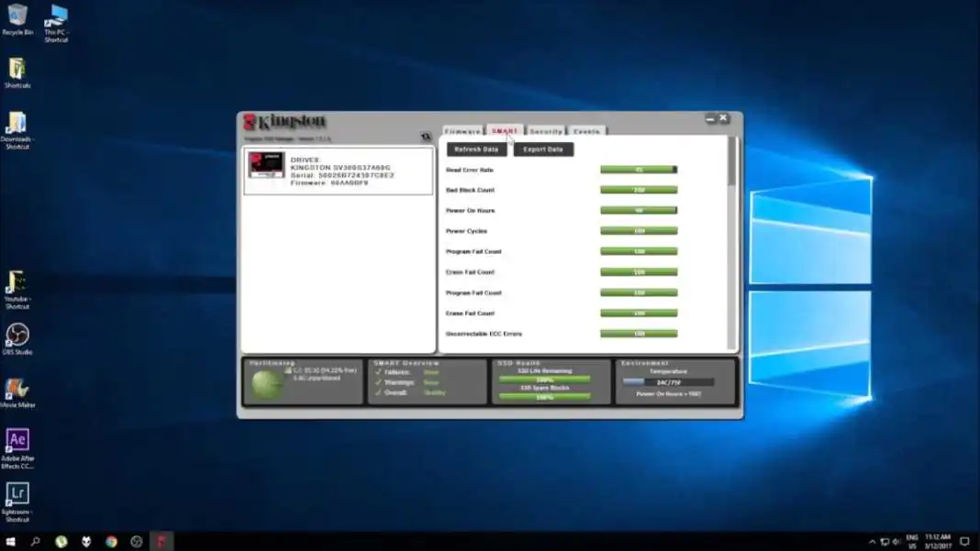Select the Shortcuts folder icon

(17, 73)
